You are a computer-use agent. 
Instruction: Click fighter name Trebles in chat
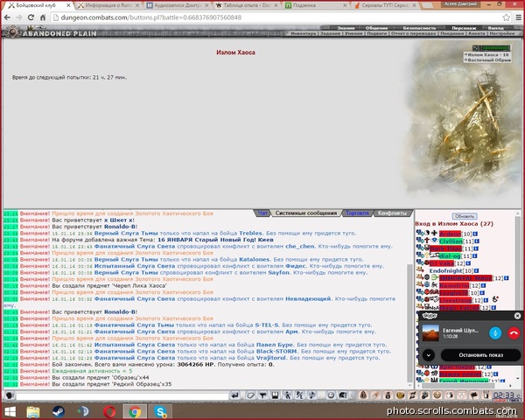point(250,233)
